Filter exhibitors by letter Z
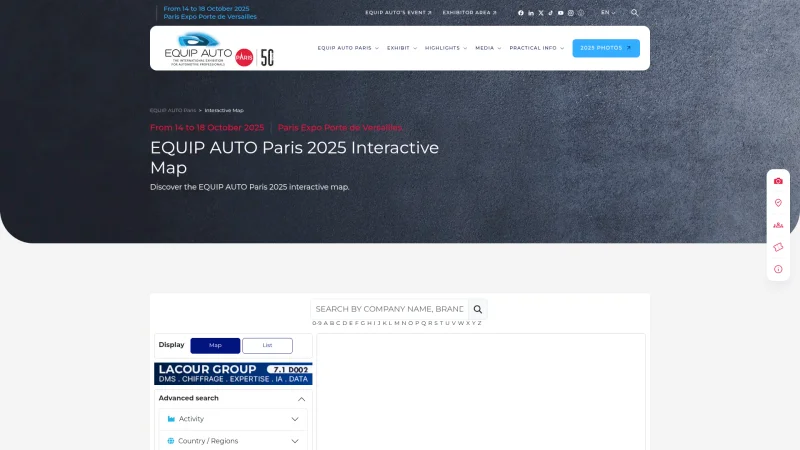This screenshot has height=450, width=800. 480,323
